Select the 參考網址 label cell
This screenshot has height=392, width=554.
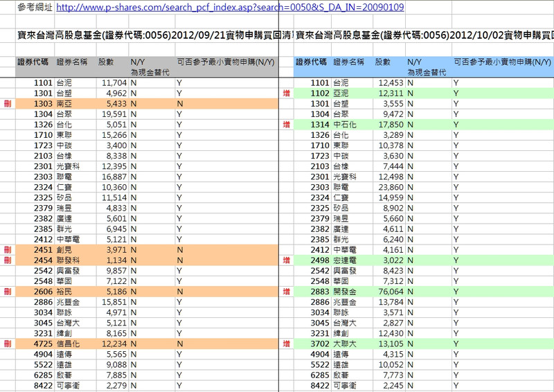(x=35, y=7)
